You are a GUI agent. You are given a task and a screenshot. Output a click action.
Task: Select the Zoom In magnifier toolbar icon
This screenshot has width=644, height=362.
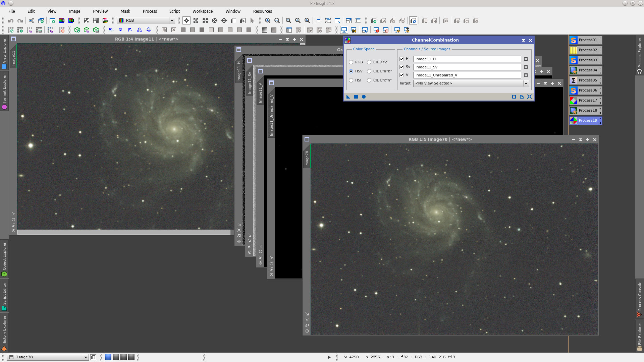point(268,20)
